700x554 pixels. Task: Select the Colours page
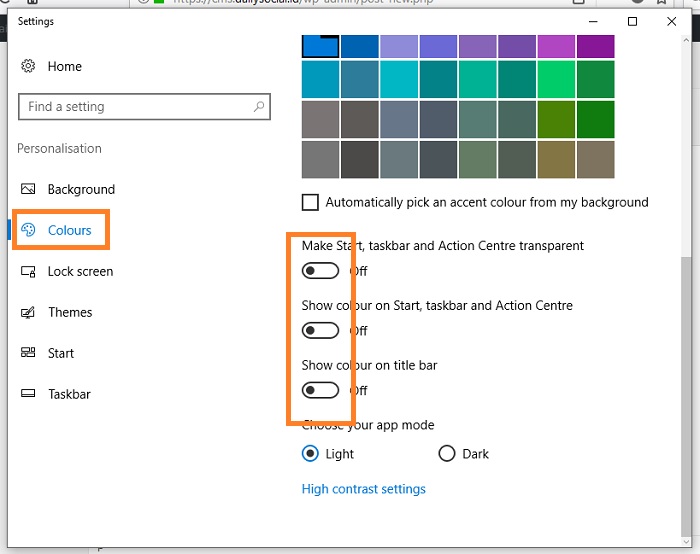[x=69, y=230]
